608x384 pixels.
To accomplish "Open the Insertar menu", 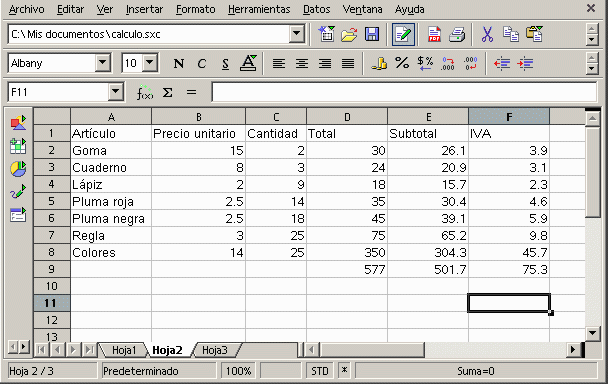I will 144,9.
